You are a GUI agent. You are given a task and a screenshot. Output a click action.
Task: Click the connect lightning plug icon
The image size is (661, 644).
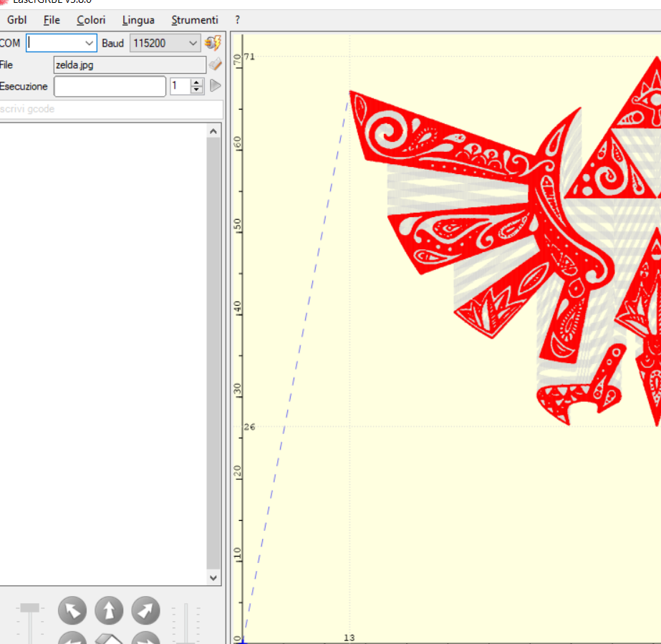pyautogui.click(x=213, y=42)
